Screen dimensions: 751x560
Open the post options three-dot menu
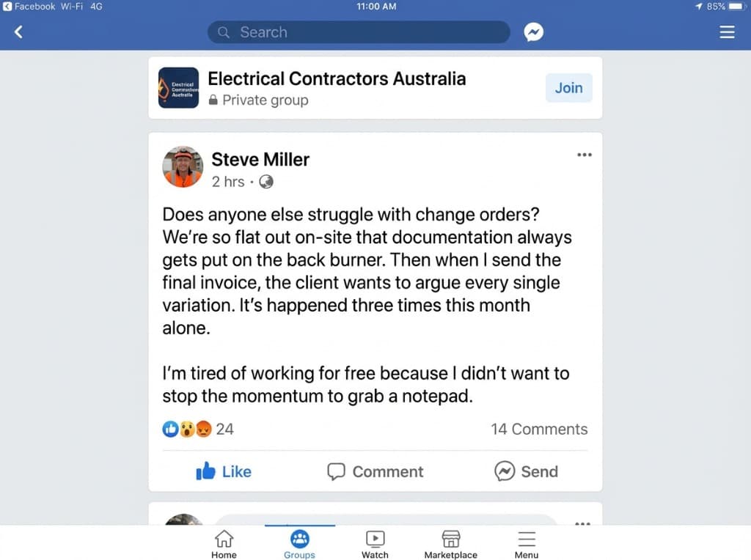pos(584,155)
